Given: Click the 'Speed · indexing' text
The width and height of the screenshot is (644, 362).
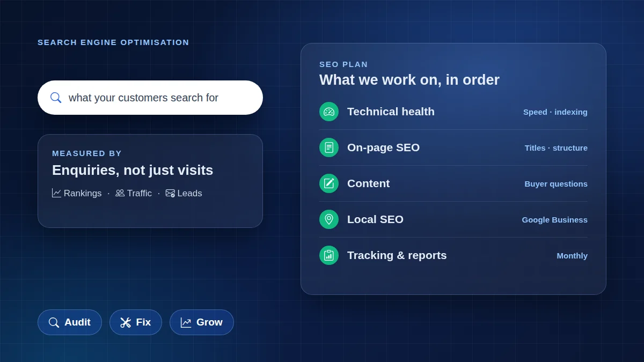Looking at the screenshot, I should [x=555, y=112].
